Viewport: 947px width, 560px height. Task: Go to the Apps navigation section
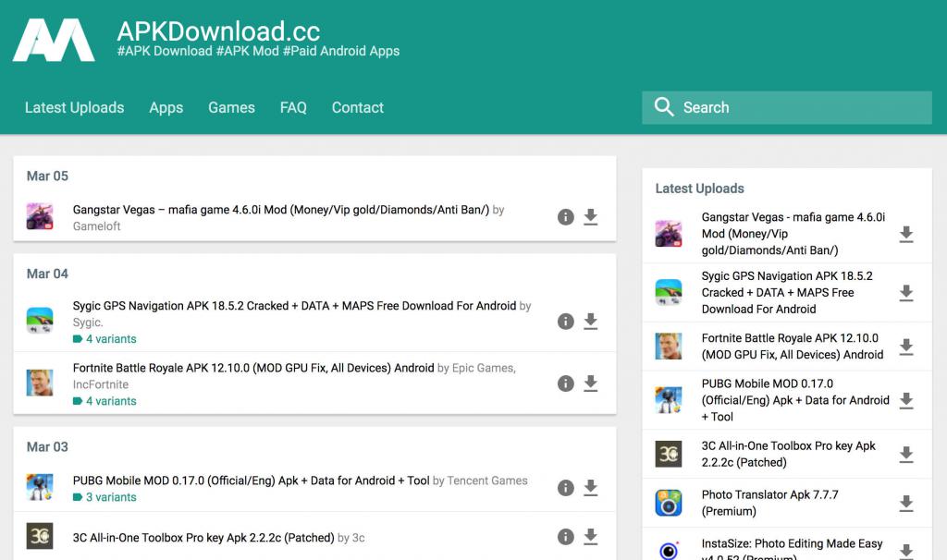click(166, 107)
